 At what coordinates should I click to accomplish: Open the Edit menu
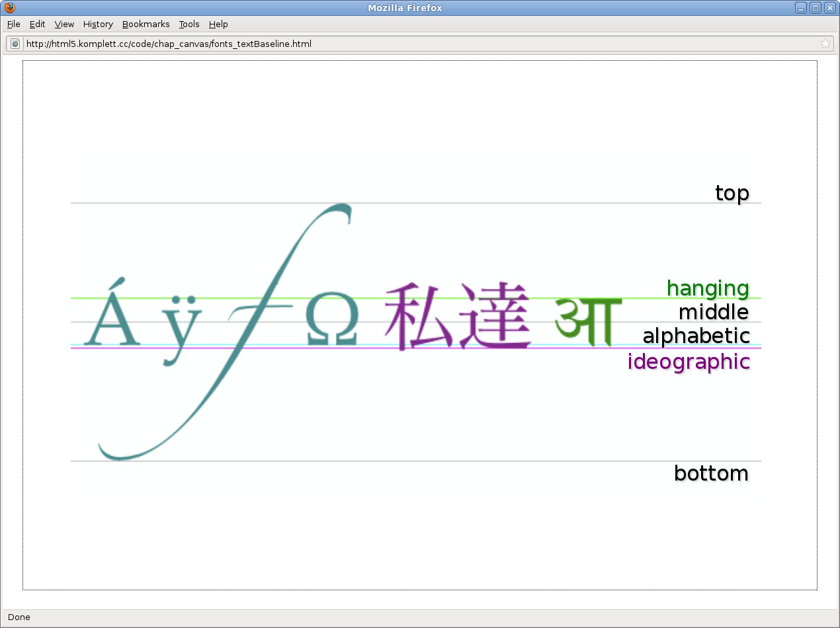pos(37,24)
